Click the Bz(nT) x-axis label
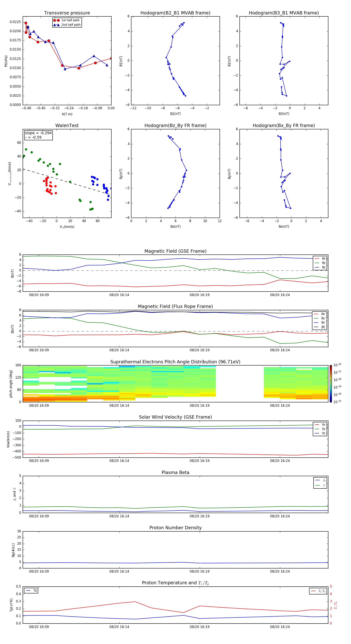This screenshot has width=351, height=644. [175, 227]
